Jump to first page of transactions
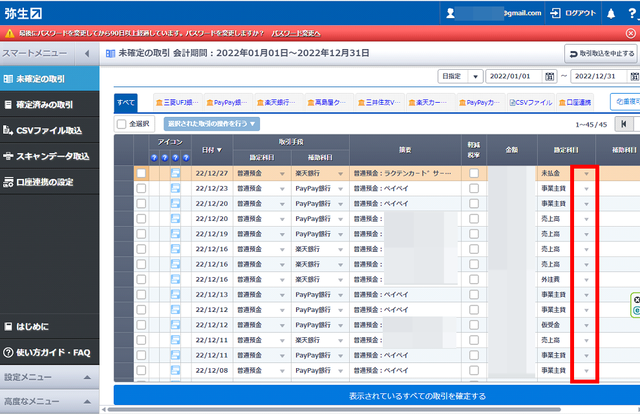 tap(624, 124)
